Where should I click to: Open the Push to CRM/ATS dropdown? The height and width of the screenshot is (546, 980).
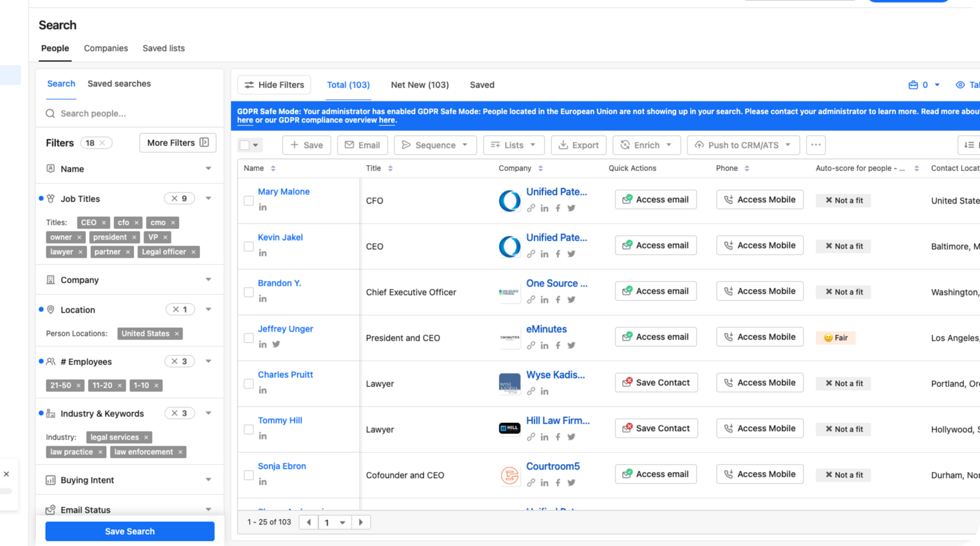[744, 145]
